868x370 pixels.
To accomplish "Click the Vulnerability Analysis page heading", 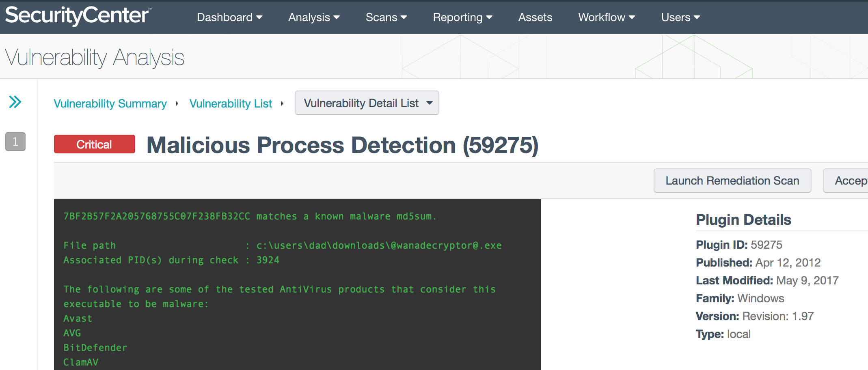I will (x=95, y=58).
